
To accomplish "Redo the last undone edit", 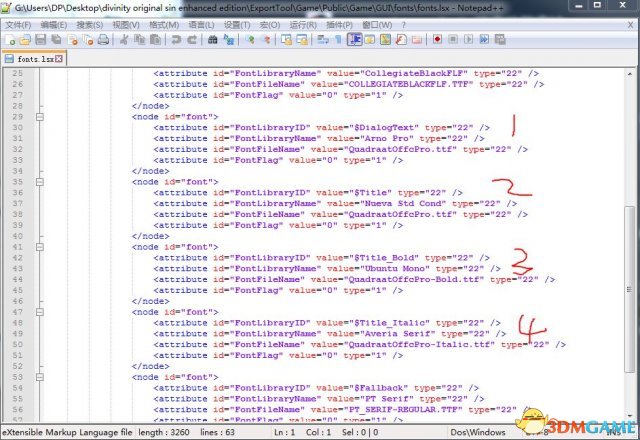I will click(192, 40).
